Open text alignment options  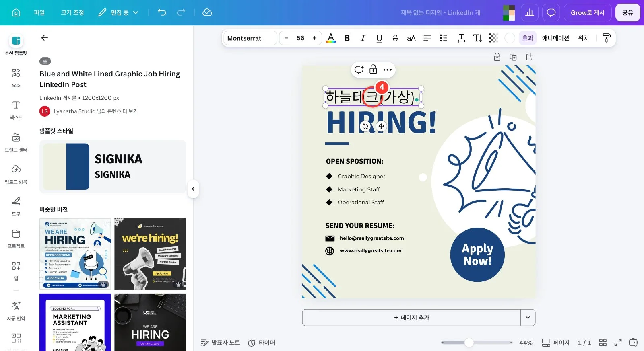(427, 38)
